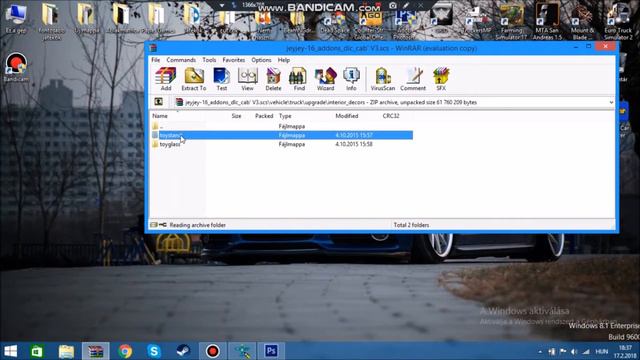Open the File menu
640x360 pixels.
pos(156,60)
